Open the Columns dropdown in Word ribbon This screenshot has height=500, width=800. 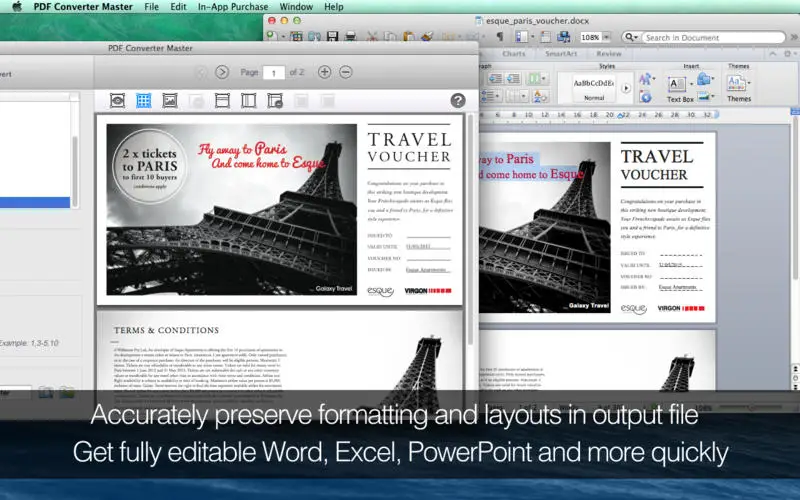pos(535,79)
